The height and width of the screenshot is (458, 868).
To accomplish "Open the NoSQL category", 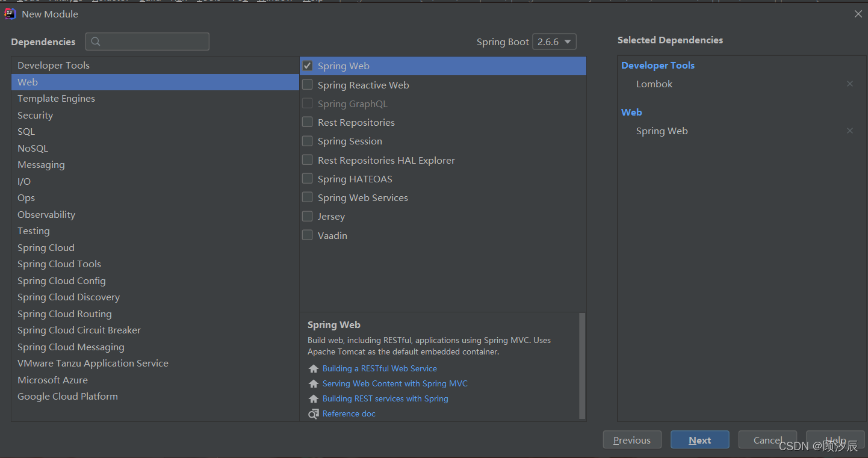I will coord(155,148).
